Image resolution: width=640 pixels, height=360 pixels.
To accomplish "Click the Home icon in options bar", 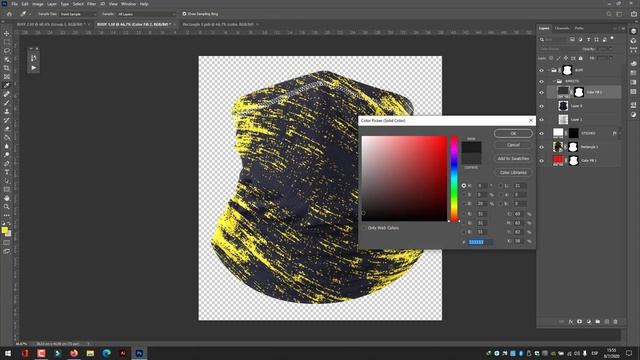I will pos(9,14).
